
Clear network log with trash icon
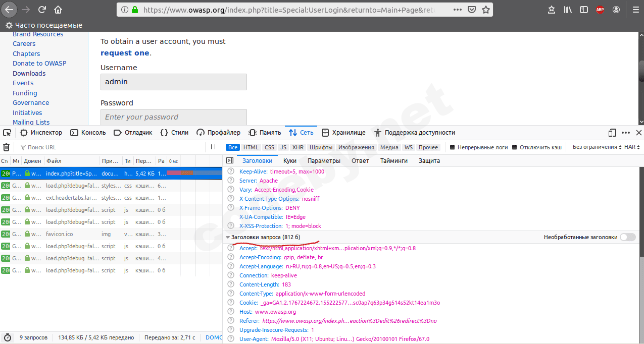[6, 147]
